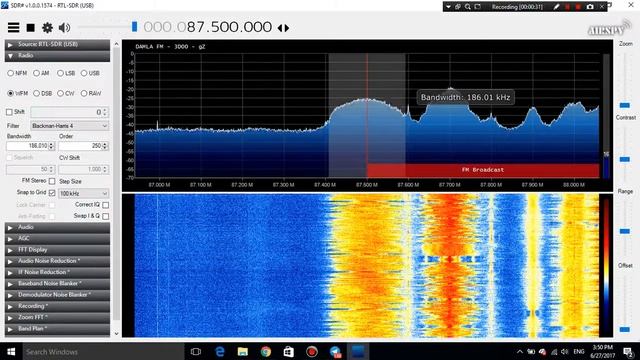Click the recorder toolbar magnifier icon
This screenshot has height=360, width=640.
[x=467, y=7]
